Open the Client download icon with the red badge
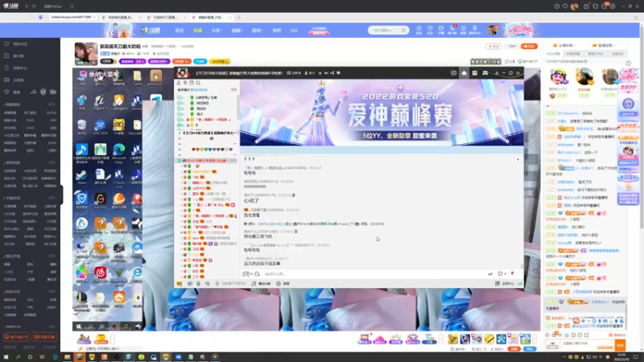The height and width of the screenshot is (362, 644). click(x=452, y=30)
